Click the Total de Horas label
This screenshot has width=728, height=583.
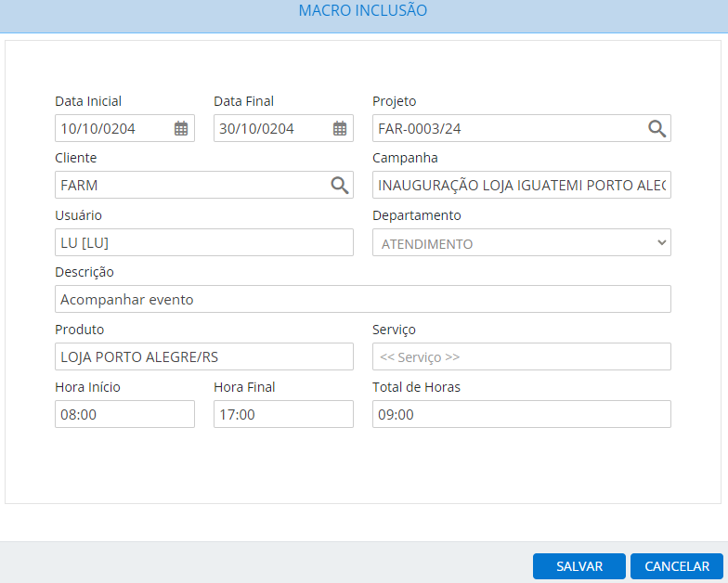click(416, 387)
